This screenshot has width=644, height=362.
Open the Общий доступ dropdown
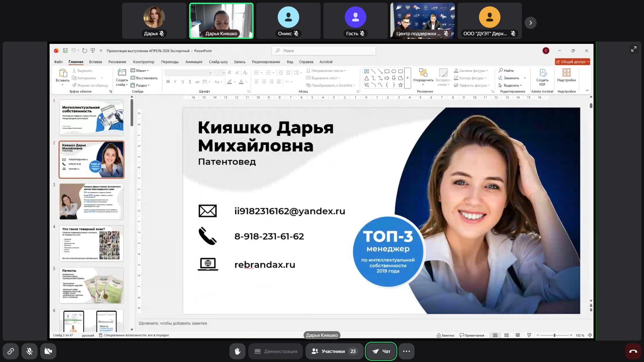pyautogui.click(x=572, y=62)
